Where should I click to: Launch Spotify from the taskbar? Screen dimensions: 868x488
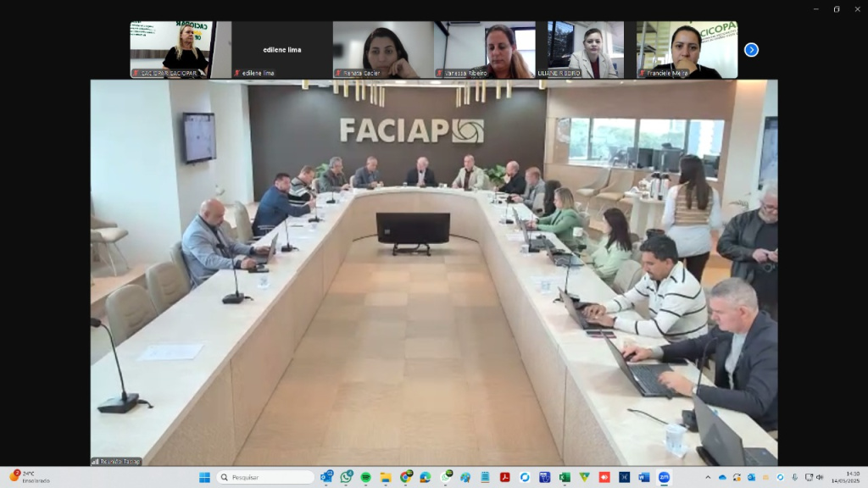pyautogui.click(x=366, y=475)
